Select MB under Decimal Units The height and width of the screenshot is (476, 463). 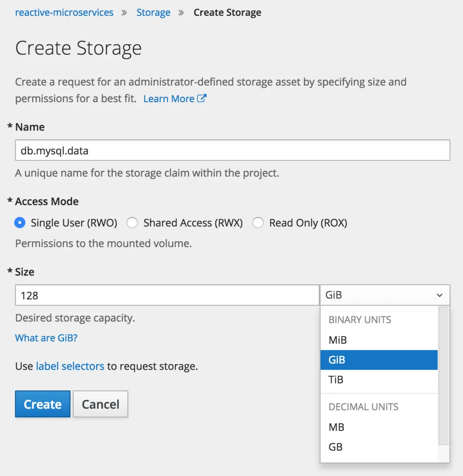(336, 427)
